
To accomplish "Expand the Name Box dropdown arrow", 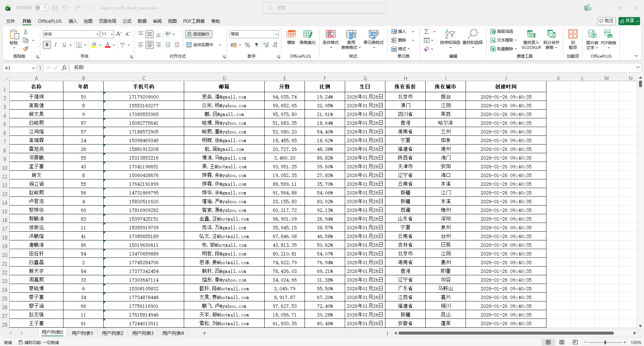I will click(x=33, y=68).
